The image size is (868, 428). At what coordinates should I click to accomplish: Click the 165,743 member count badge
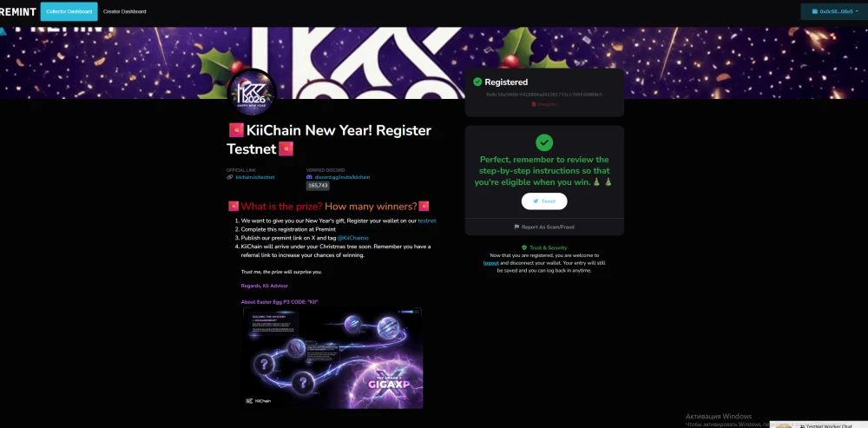coord(318,186)
